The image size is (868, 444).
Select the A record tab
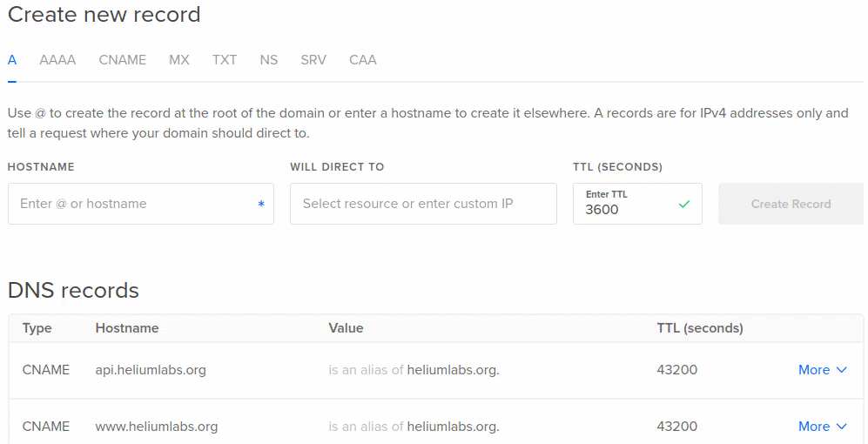11,60
